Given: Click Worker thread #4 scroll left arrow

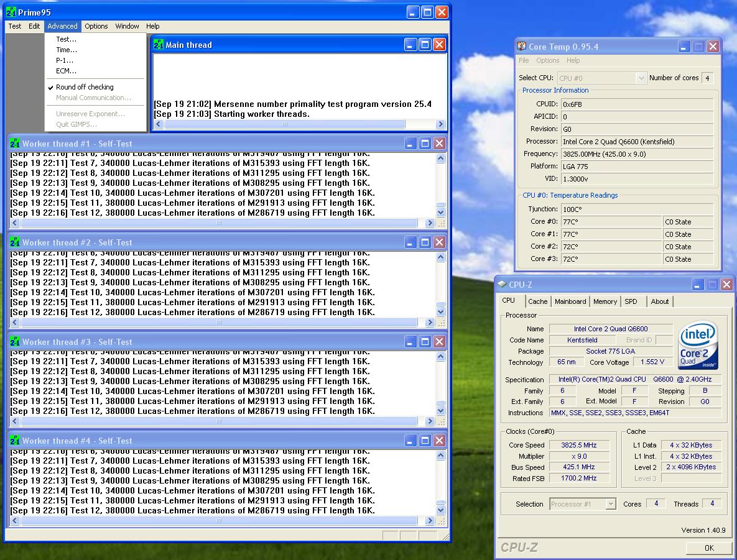Looking at the screenshot, I should coord(14,521).
